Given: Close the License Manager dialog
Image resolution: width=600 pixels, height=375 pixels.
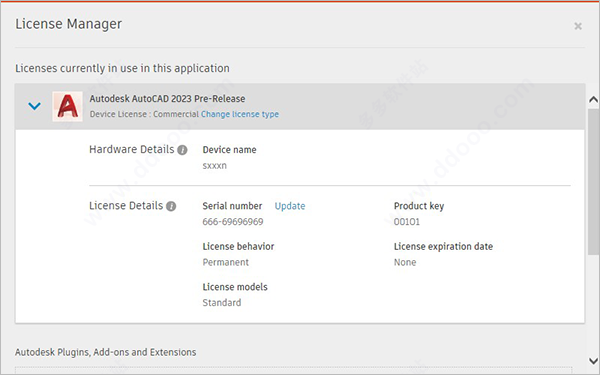Looking at the screenshot, I should pyautogui.click(x=578, y=26).
